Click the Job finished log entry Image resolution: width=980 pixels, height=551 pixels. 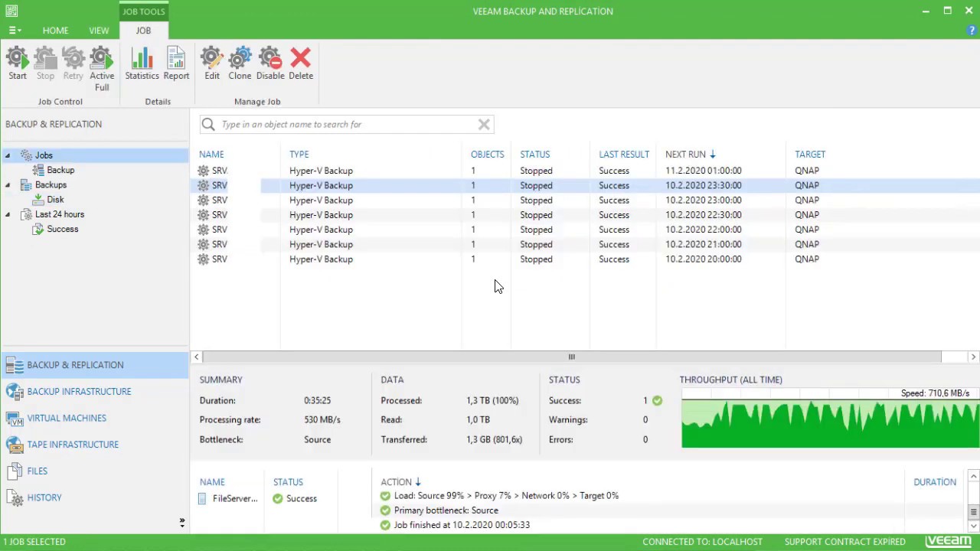pyautogui.click(x=462, y=525)
